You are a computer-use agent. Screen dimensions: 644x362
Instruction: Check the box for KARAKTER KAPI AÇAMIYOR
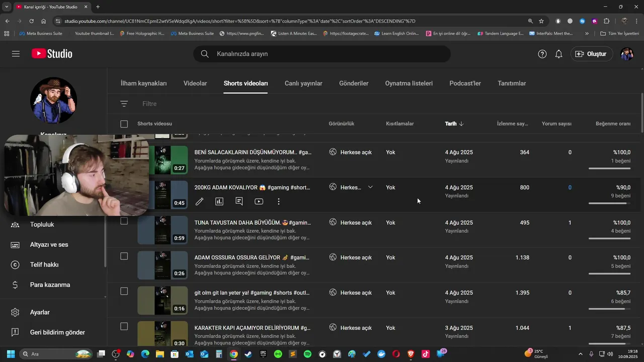click(124, 327)
